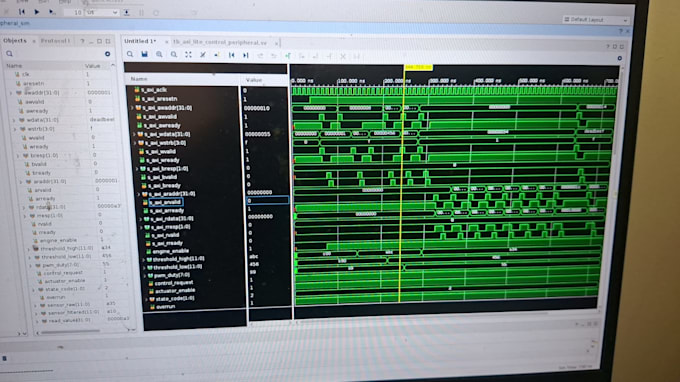Select the engine_enable waveform signal
680x382 pixels.
coord(170,251)
